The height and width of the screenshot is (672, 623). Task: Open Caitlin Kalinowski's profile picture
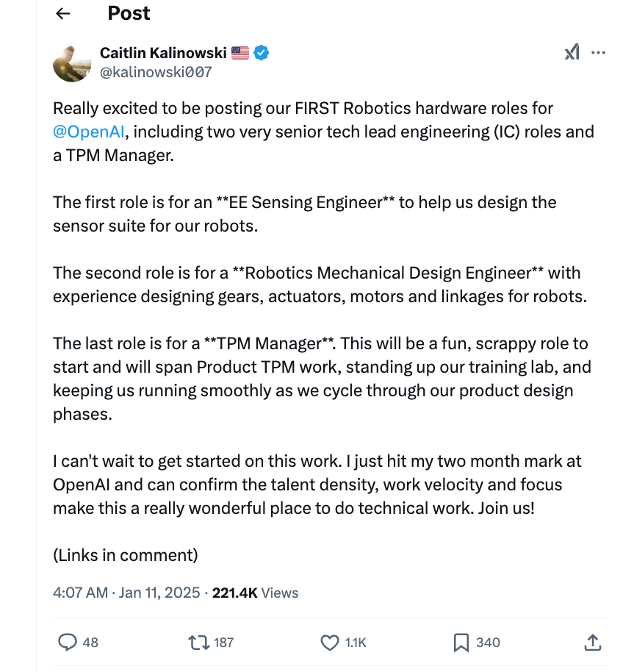(71, 62)
